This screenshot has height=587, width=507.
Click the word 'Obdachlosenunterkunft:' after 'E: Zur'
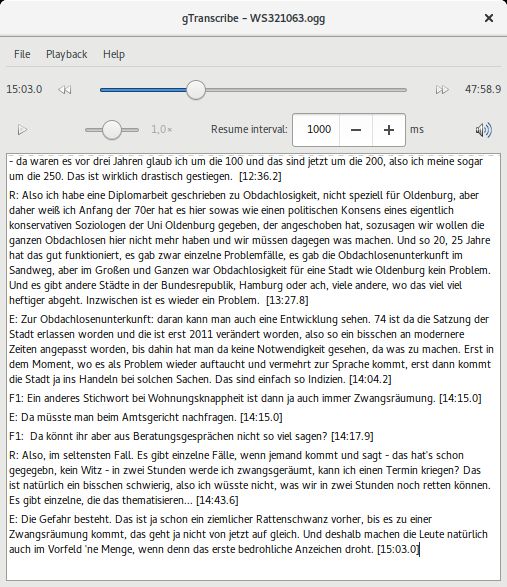97,319
